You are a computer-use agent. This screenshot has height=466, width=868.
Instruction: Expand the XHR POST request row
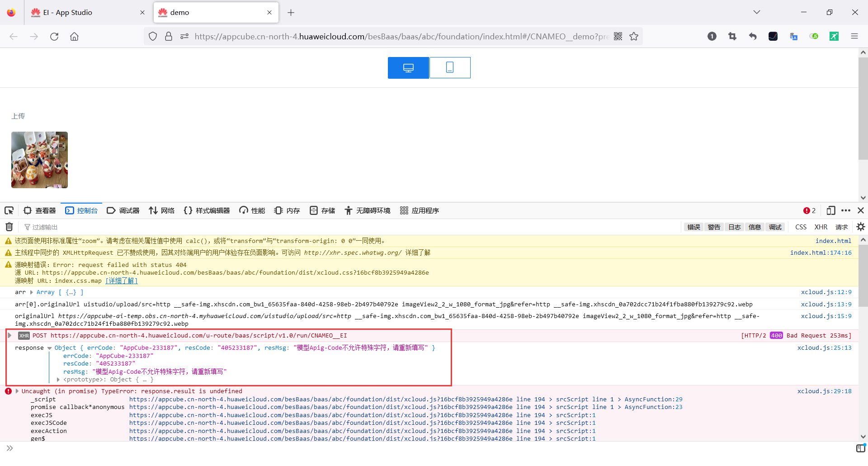(x=9, y=335)
